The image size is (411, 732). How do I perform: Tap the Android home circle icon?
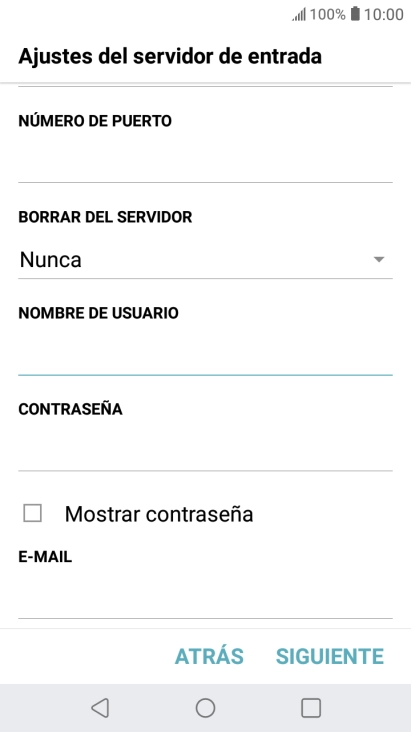pos(206,708)
